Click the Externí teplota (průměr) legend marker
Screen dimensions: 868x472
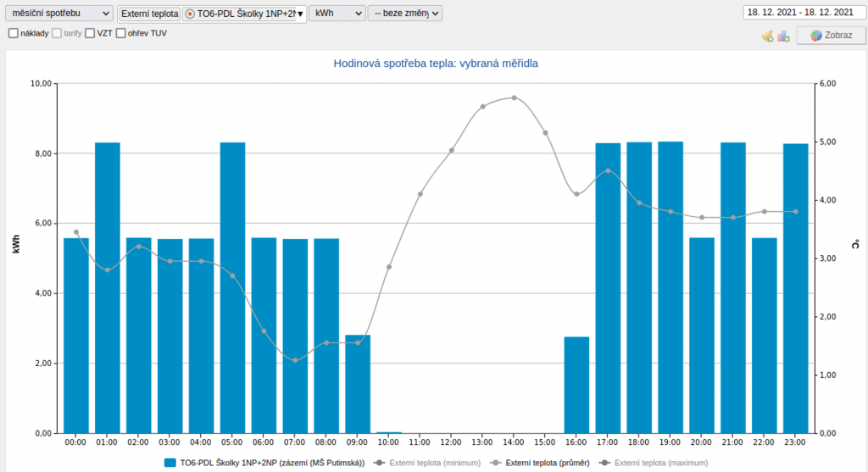coord(495,463)
